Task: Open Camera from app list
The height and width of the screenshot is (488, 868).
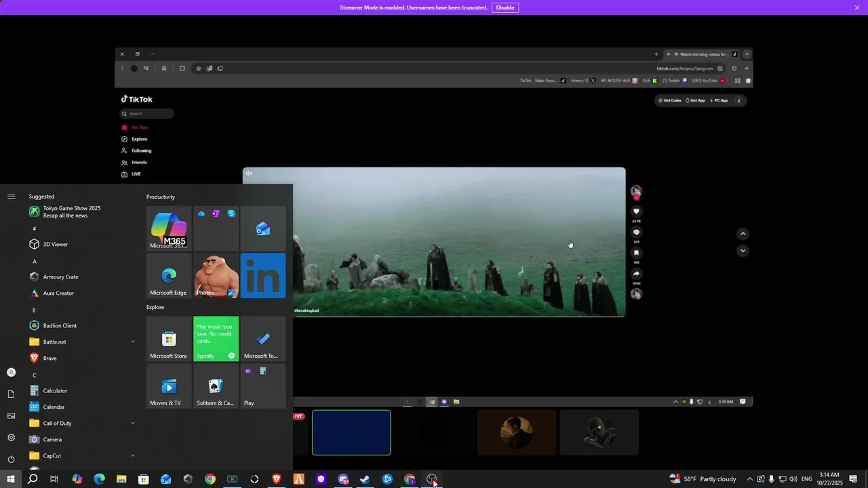Action: point(81,439)
